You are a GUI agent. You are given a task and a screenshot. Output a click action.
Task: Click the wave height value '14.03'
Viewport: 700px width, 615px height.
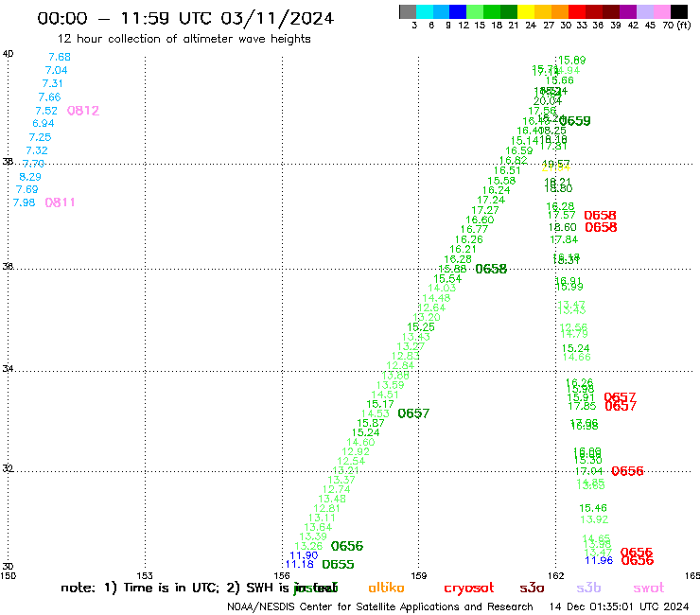pyautogui.click(x=442, y=288)
